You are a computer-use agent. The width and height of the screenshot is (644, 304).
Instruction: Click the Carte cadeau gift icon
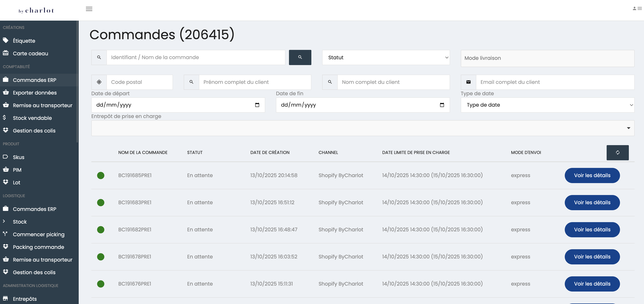[5, 53]
